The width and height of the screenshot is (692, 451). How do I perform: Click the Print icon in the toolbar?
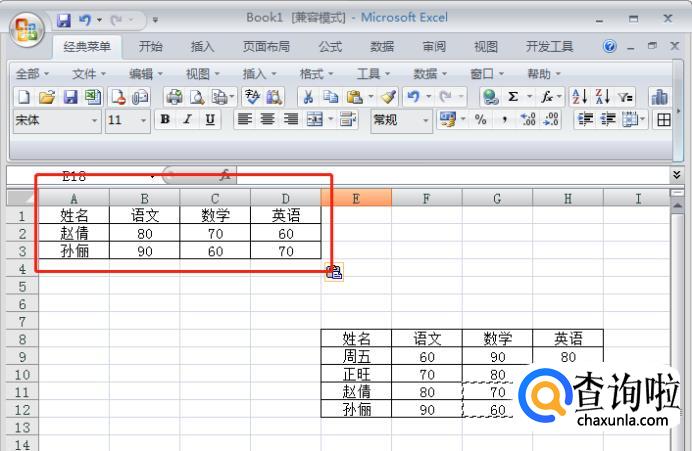(174, 97)
